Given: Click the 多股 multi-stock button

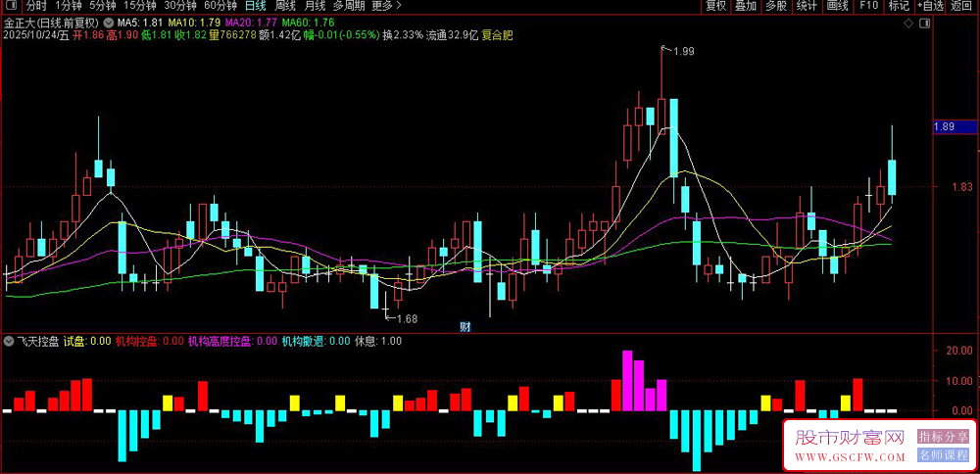Looking at the screenshot, I should tap(776, 6).
